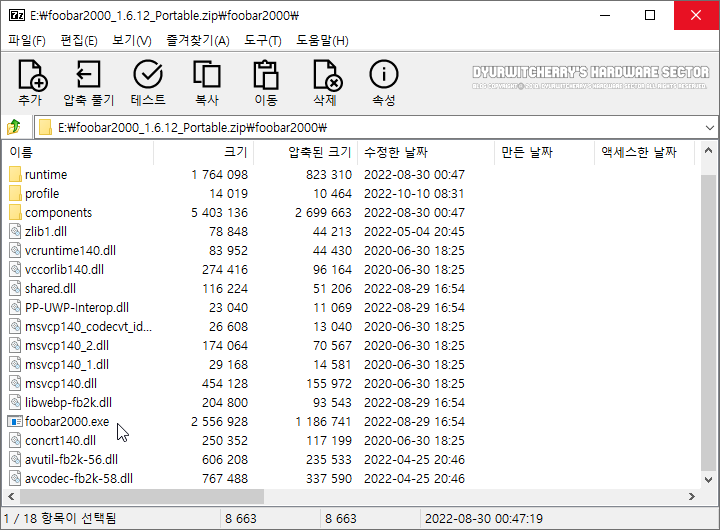Maximize the 7-Zip window
Screen dimensions: 720x530
(650, 15)
